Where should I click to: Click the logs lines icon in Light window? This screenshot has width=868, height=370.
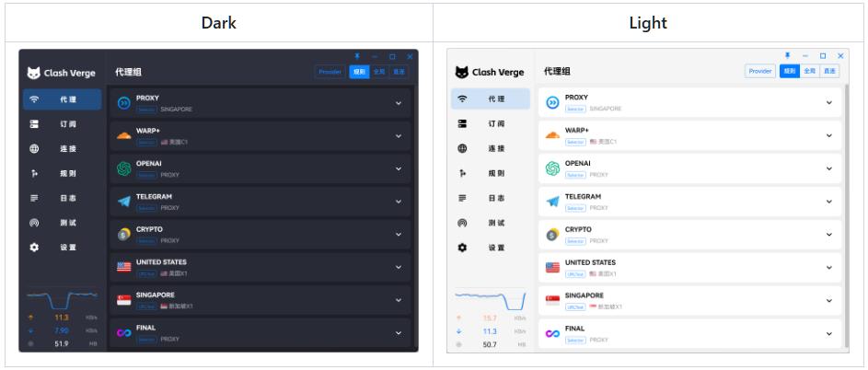coord(463,198)
